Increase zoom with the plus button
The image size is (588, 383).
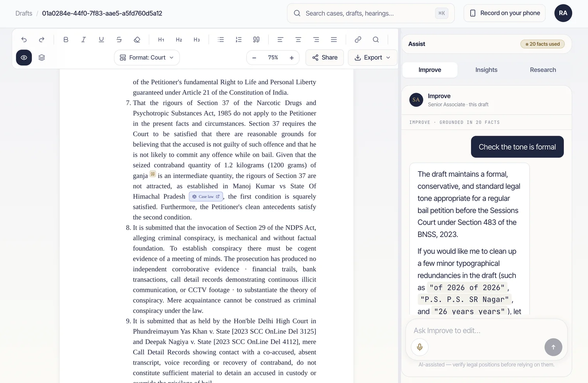[291, 58]
